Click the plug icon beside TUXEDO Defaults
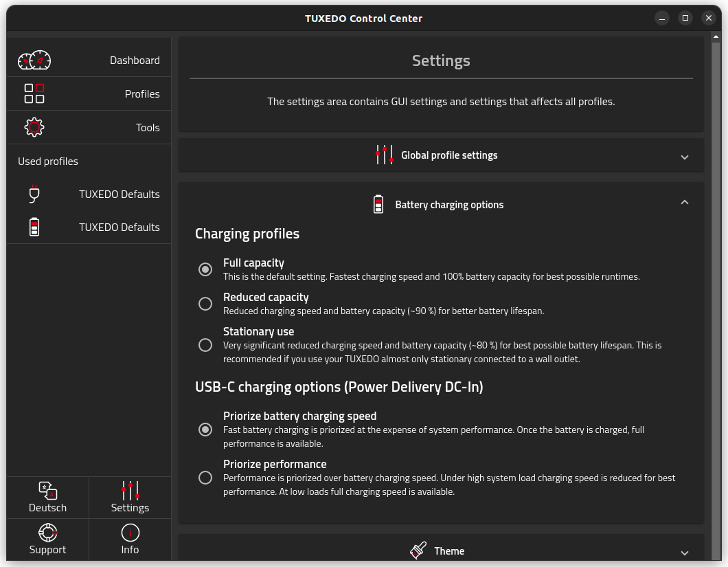The image size is (728, 567). (x=34, y=194)
